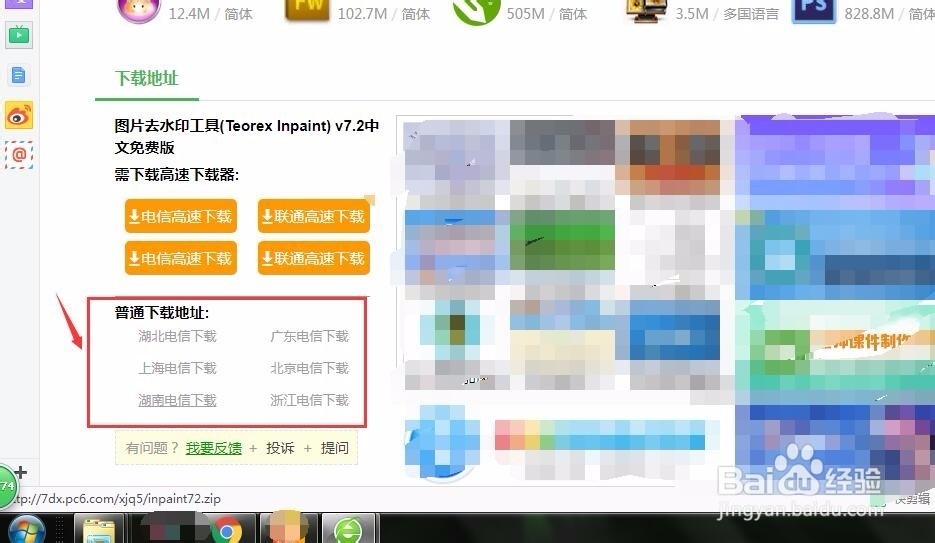Open the 广东电信下载 link
This screenshot has width=935, height=543.
click(309, 336)
